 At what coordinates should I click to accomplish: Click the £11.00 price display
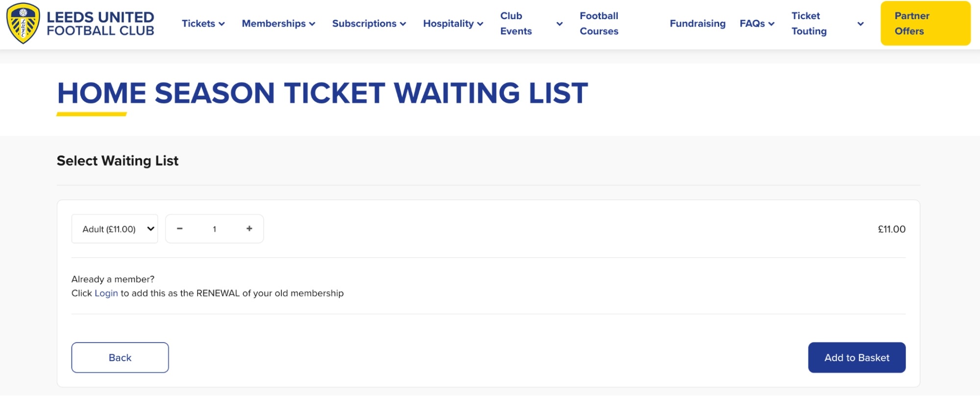point(892,229)
